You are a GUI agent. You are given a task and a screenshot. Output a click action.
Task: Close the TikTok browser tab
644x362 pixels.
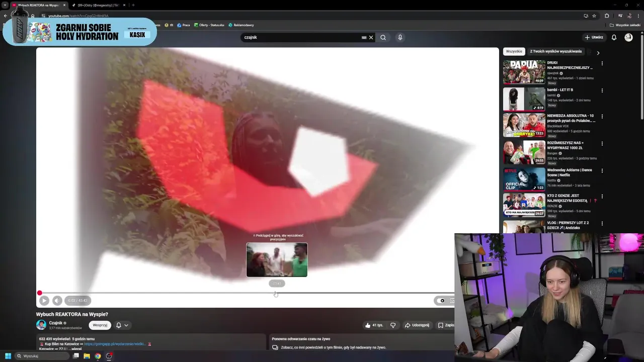pos(124,5)
